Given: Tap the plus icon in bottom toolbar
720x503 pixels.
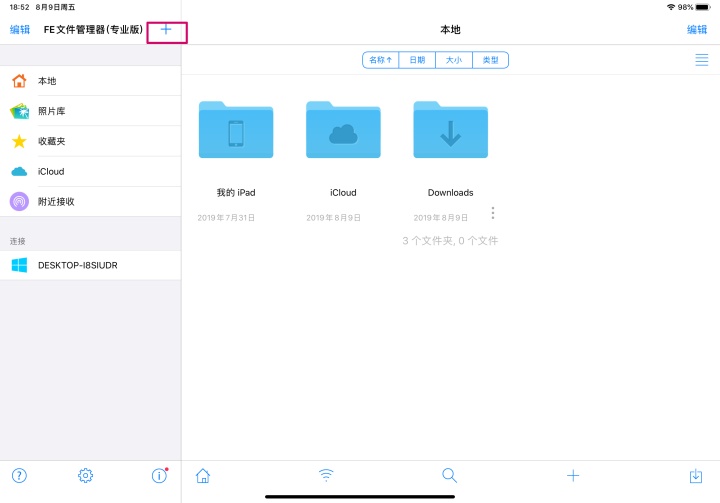Looking at the screenshot, I should coord(573,475).
